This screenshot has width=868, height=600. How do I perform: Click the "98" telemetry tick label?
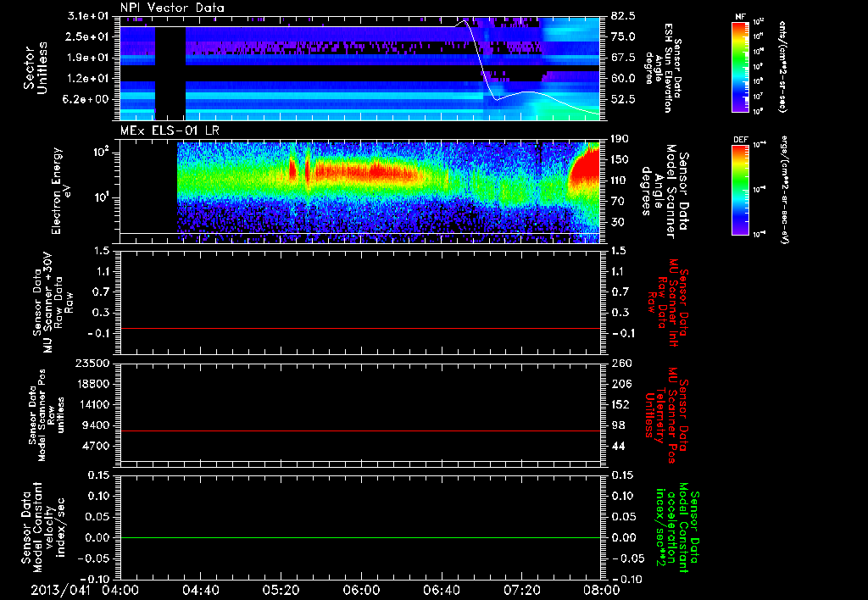618,425
